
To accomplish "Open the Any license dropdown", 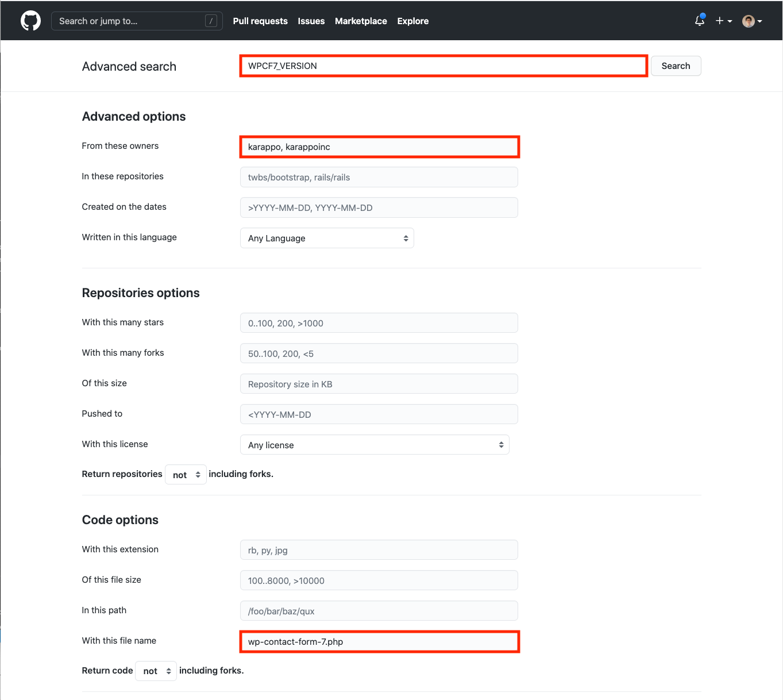I will [375, 445].
